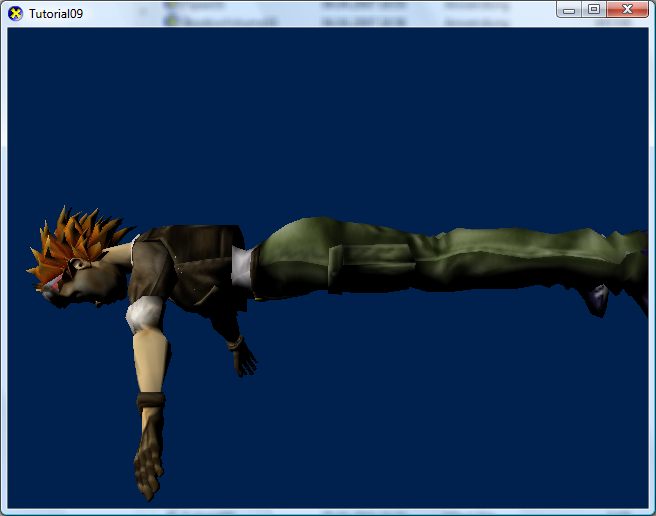Image resolution: width=656 pixels, height=516 pixels.
Task: Close the Tutorial09 window
Action: pos(627,10)
